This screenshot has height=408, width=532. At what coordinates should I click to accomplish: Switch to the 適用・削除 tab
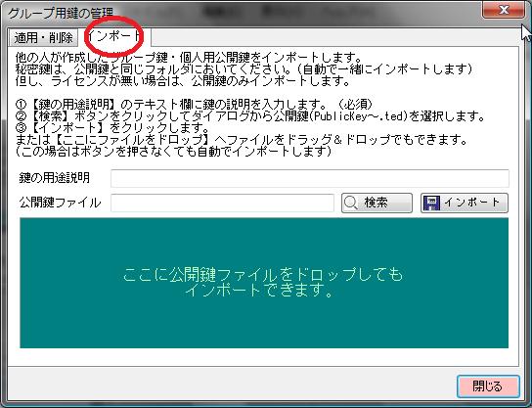(x=43, y=37)
